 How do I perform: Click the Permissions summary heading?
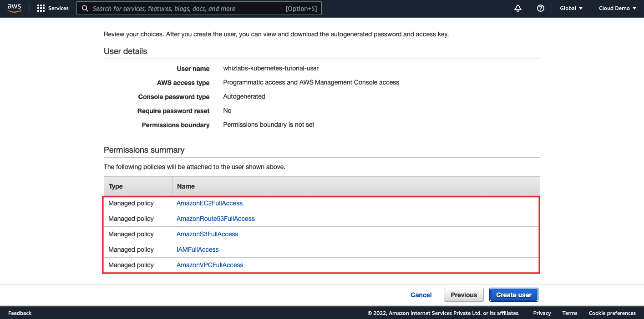tap(144, 150)
